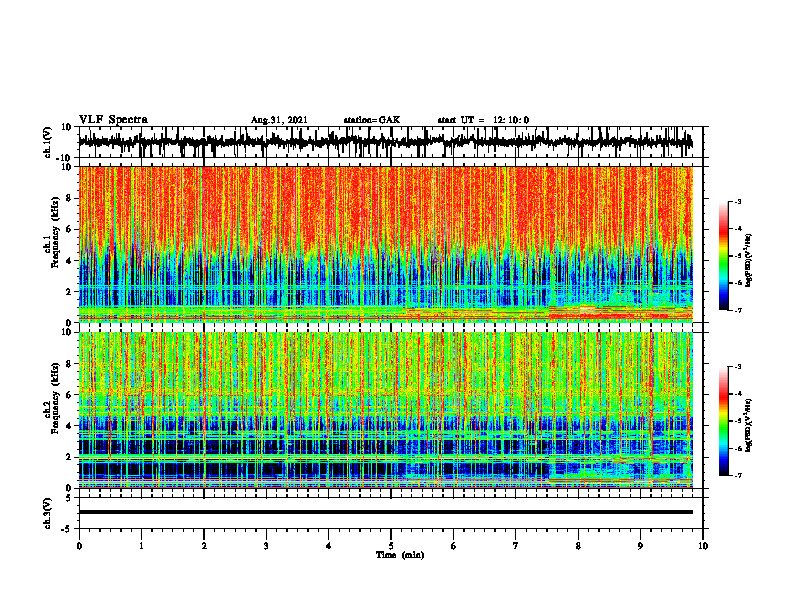
Task: Click the time axis tick label "3"
Action: [x=266, y=546]
